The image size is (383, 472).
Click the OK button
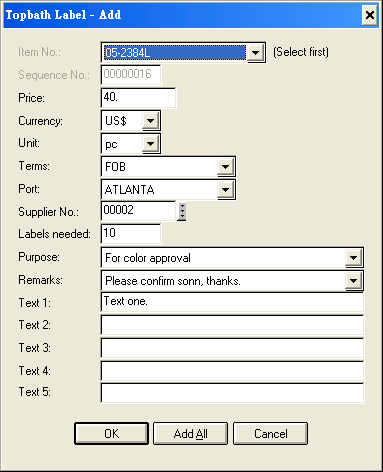[x=111, y=433]
